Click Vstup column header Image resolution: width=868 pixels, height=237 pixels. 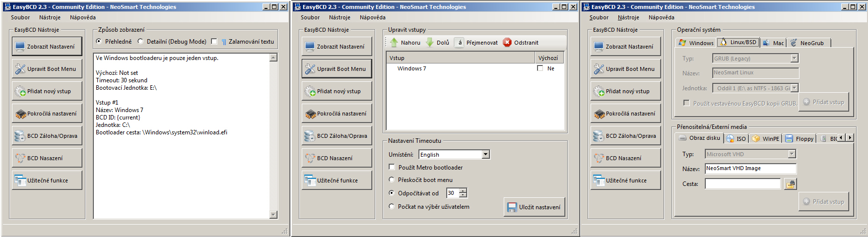tap(461, 58)
